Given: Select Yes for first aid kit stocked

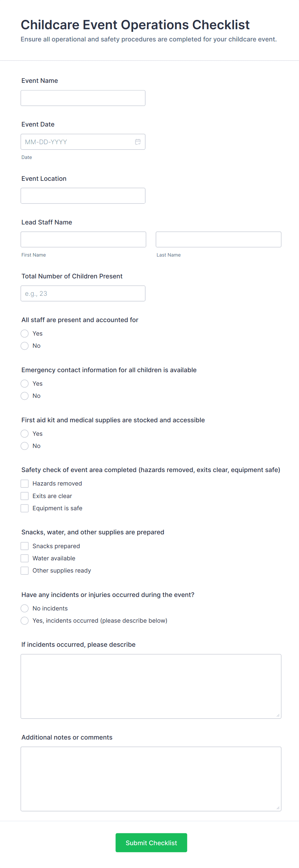Looking at the screenshot, I should pos(25,434).
